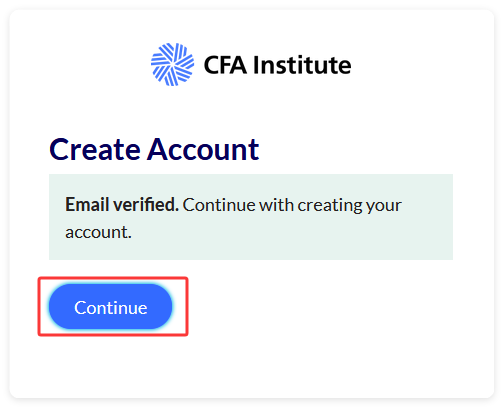Click the letters CFA in the header
The height and width of the screenshot is (407, 503).
(x=225, y=65)
